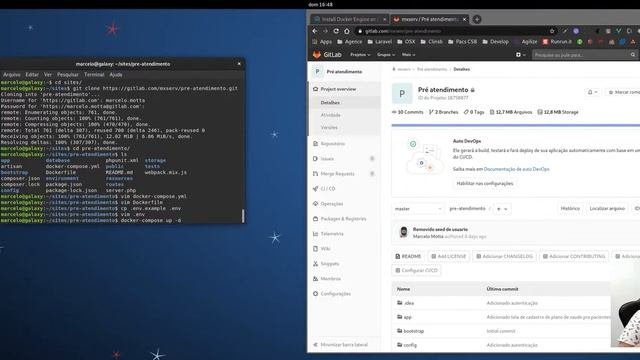
Task: Open the 30 Commits link
Action: (x=407, y=112)
